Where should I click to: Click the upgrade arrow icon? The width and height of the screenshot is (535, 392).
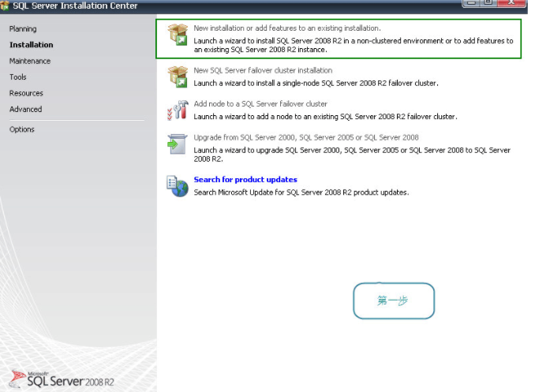(x=178, y=144)
